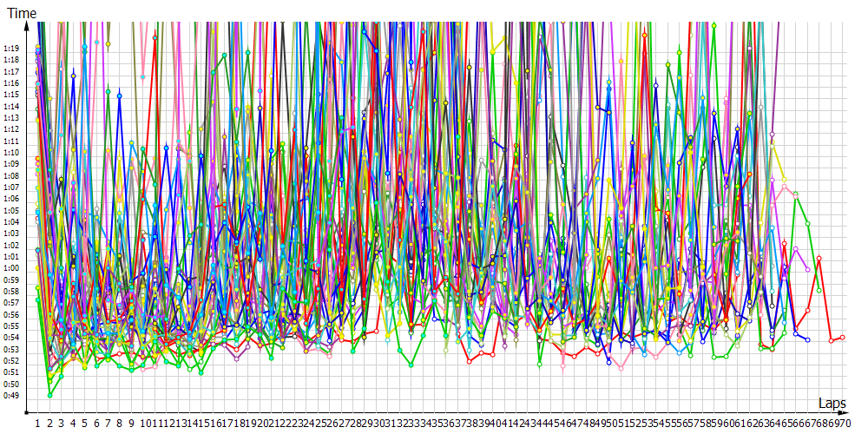Select the red marker at 0:54 on lap 69
Image resolution: width=868 pixels, height=434 pixels.
(x=831, y=340)
